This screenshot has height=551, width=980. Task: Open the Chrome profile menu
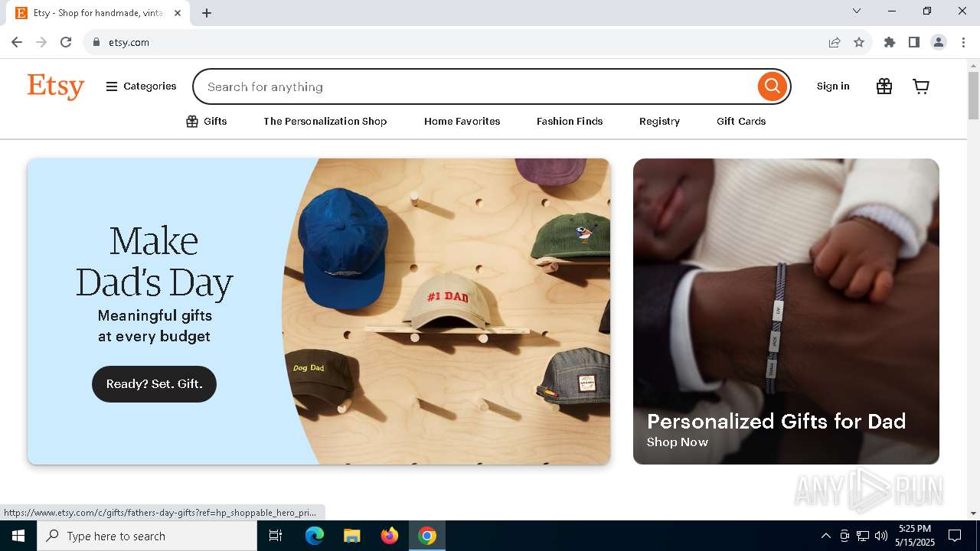(939, 42)
